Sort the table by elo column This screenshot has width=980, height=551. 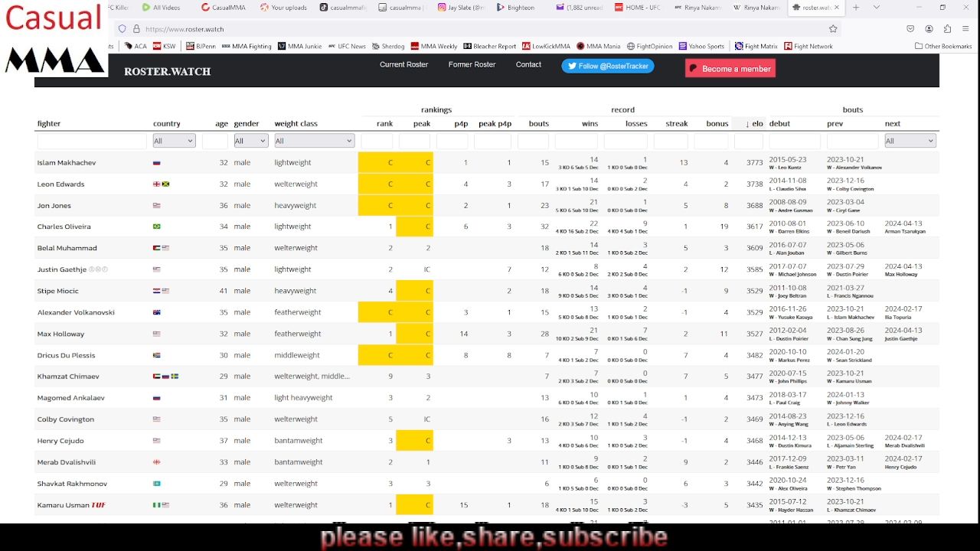pyautogui.click(x=754, y=124)
